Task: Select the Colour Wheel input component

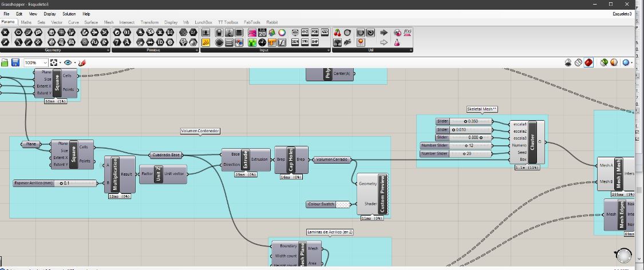Action: click(x=282, y=32)
